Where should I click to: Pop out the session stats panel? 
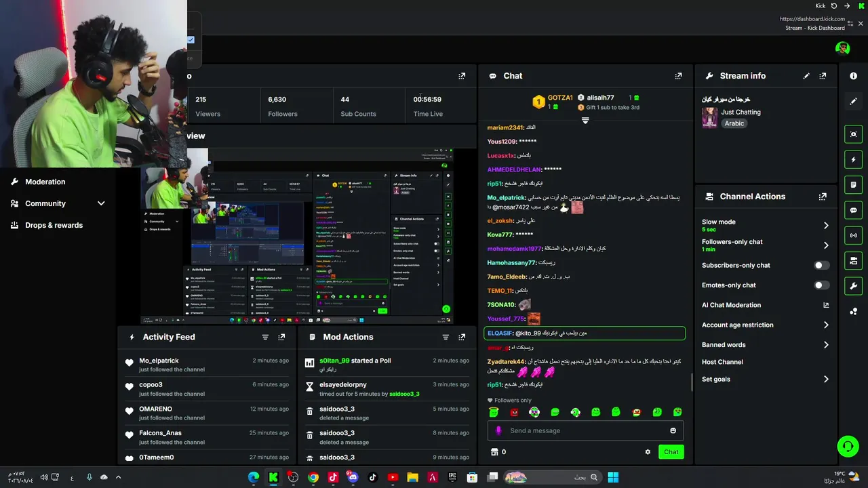point(462,76)
